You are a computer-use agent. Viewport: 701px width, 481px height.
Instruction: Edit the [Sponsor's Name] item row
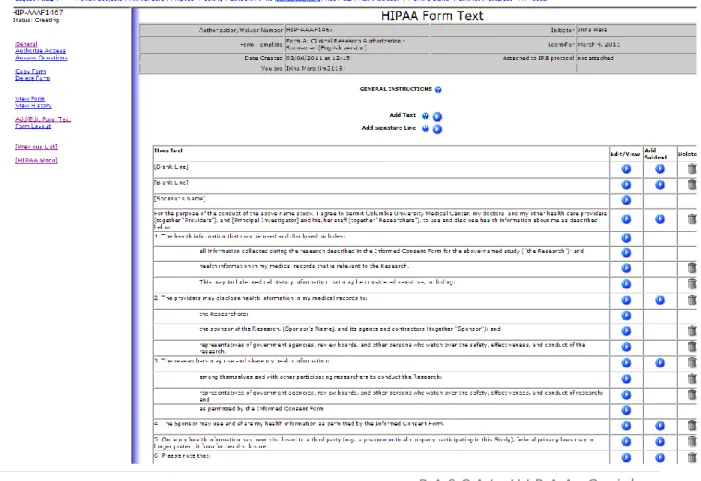pyautogui.click(x=626, y=200)
